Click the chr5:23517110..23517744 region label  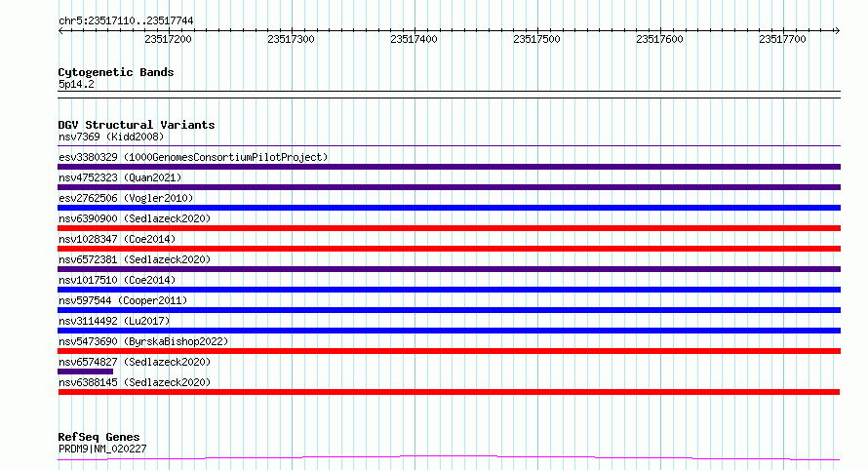[126, 21]
